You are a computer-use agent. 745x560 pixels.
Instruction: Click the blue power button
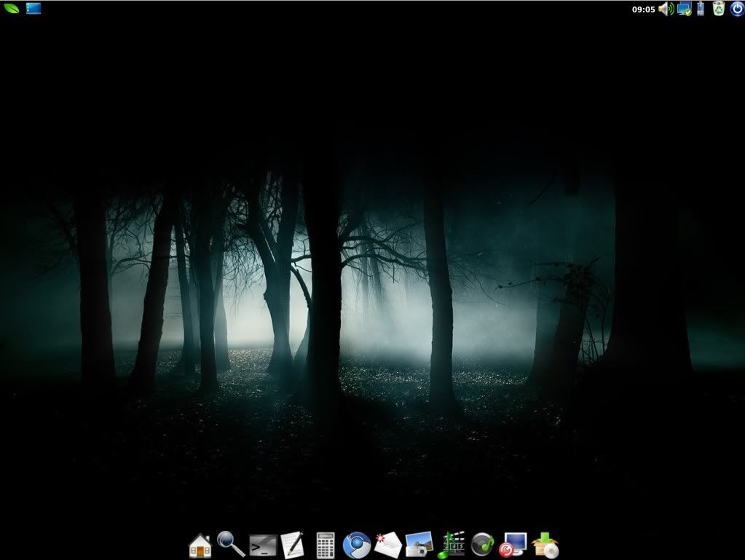pyautogui.click(x=737, y=9)
